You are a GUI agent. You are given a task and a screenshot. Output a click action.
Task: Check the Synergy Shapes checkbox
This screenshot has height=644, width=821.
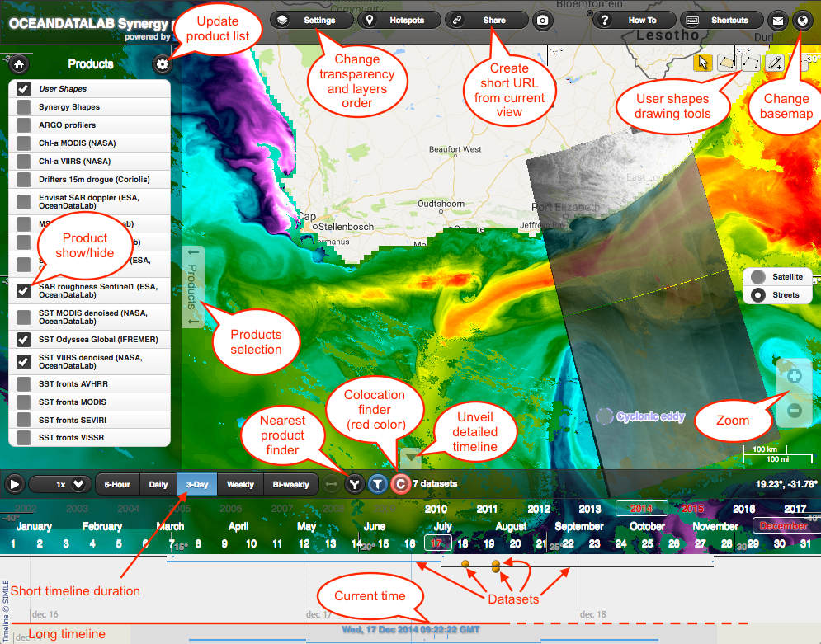(x=23, y=107)
